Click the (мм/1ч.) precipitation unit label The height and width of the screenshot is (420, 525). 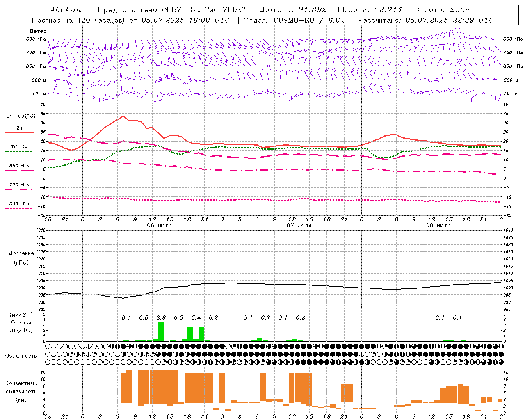click(21, 330)
